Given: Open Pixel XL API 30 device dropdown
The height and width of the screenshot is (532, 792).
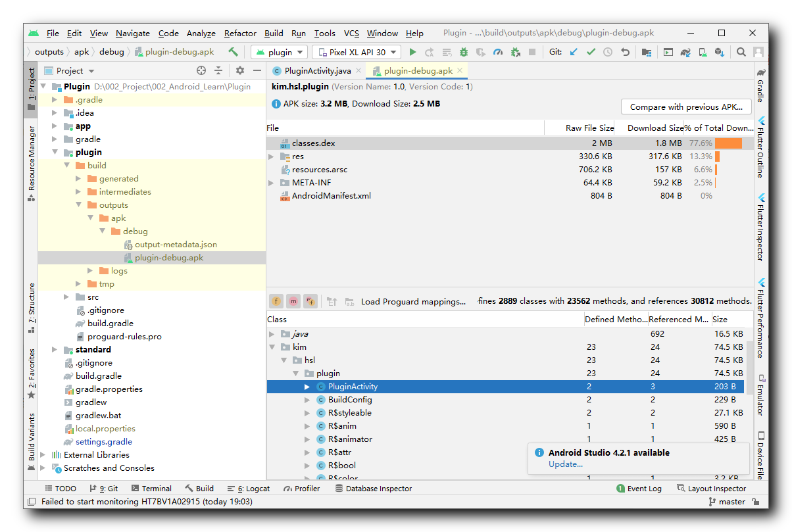Looking at the screenshot, I should (357, 52).
